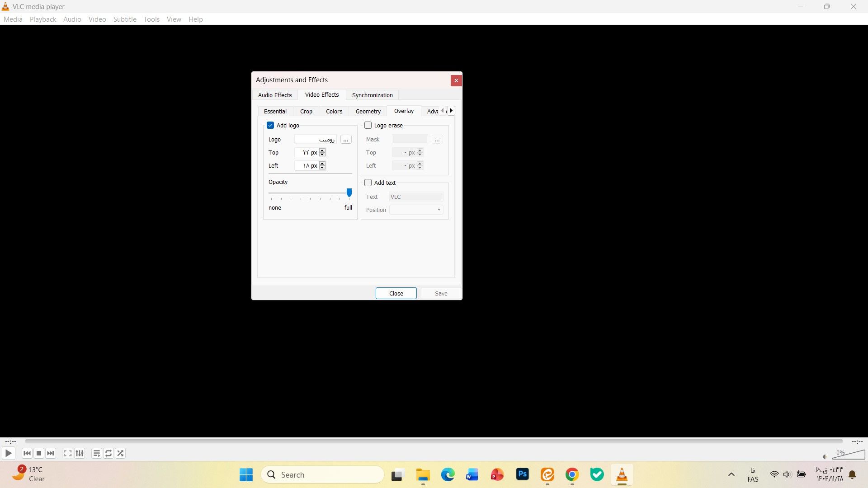Toggle fullscreen video mode
Viewport: 868px width, 488px height.
point(67,453)
